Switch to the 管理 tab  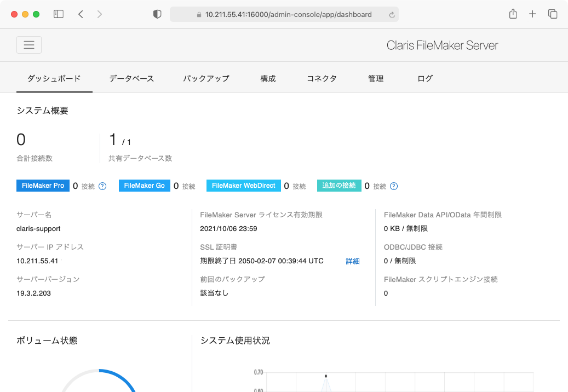click(x=376, y=78)
